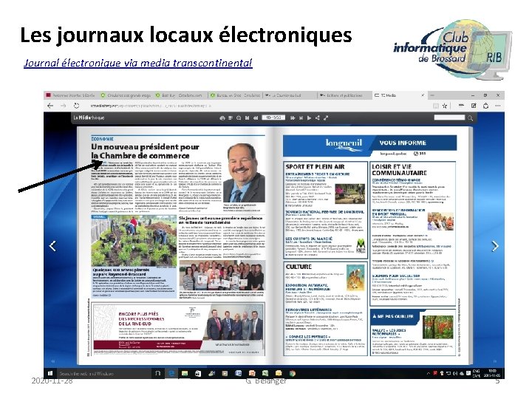The height and width of the screenshot is (399, 532).
Task: Add page to favorites with star icon
Action: click(445, 106)
